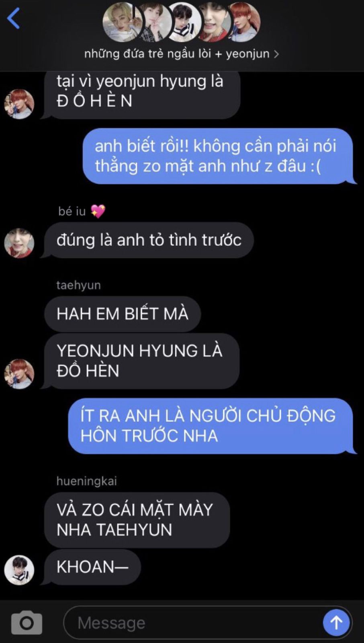The height and width of the screenshot is (643, 364).
Task: Tap the fourth group avatar in header
Action: (x=214, y=22)
